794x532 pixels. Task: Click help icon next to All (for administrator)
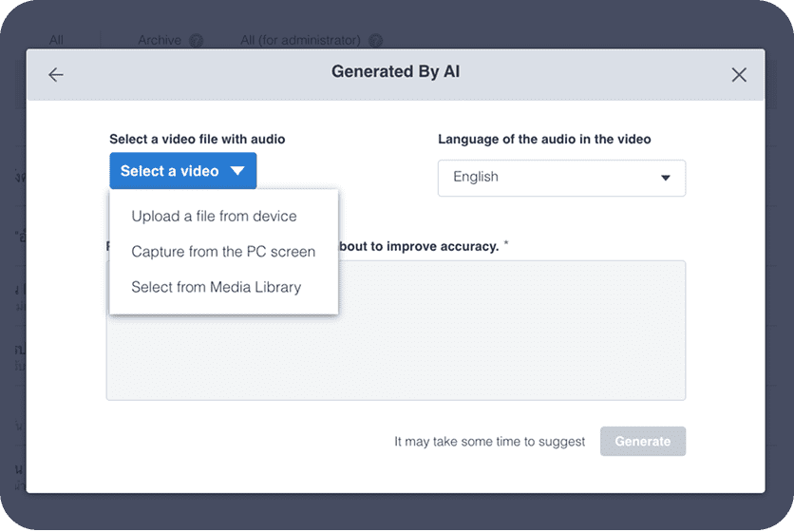(x=375, y=41)
